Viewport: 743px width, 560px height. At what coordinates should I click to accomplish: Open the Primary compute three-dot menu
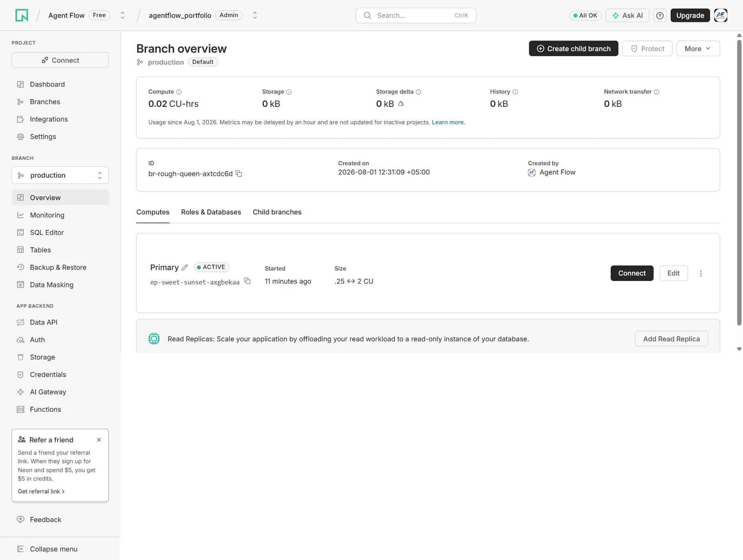[x=701, y=273]
